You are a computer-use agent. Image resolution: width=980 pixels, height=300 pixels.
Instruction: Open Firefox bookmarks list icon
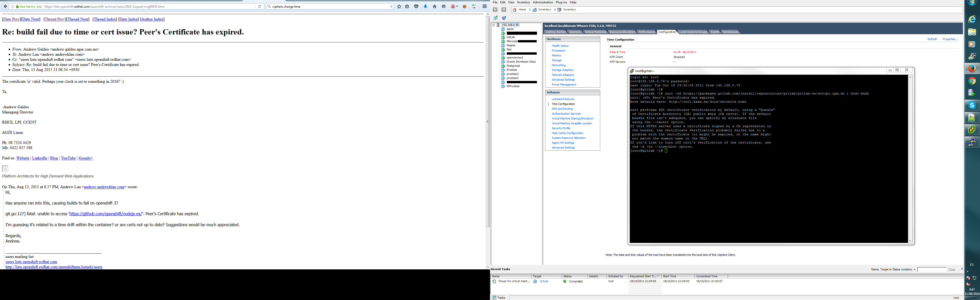click(408, 6)
